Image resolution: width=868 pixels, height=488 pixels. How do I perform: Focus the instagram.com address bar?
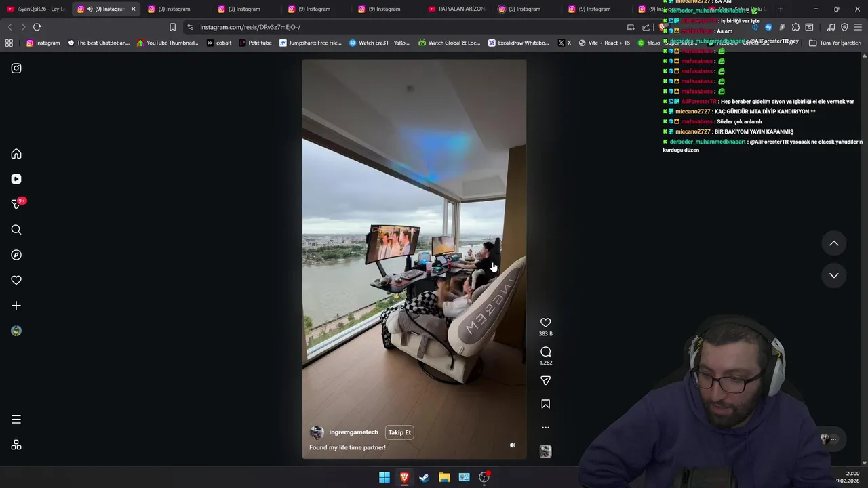pyautogui.click(x=407, y=27)
